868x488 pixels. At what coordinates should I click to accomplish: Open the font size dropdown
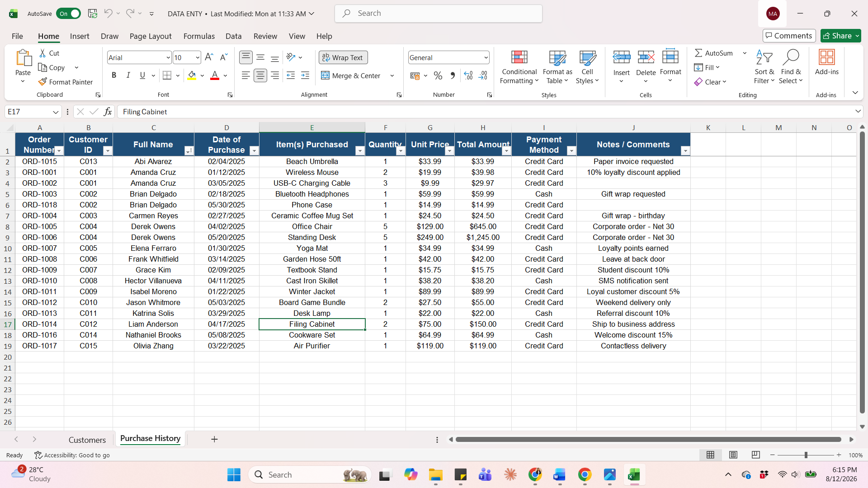pos(198,57)
